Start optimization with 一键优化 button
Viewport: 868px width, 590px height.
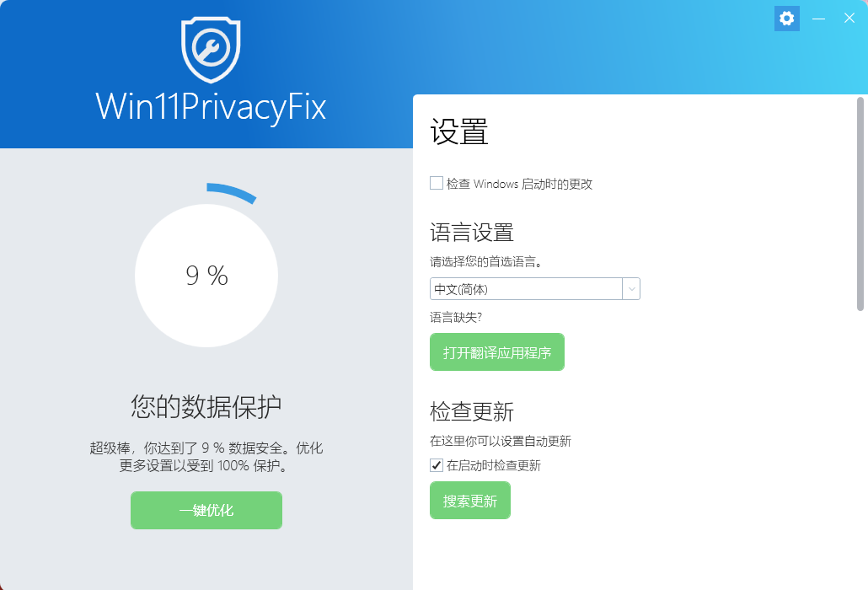click(x=206, y=510)
